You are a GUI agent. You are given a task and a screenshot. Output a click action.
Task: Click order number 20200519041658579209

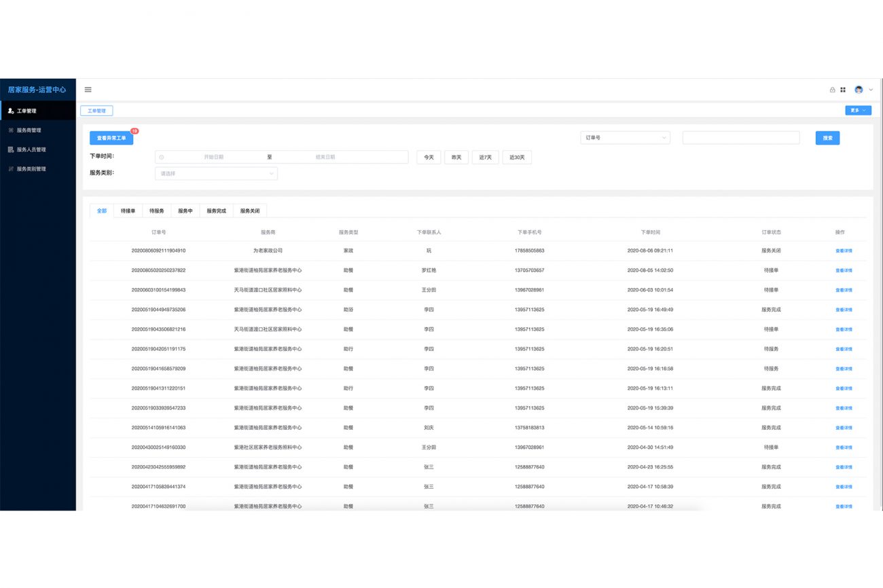(158, 369)
